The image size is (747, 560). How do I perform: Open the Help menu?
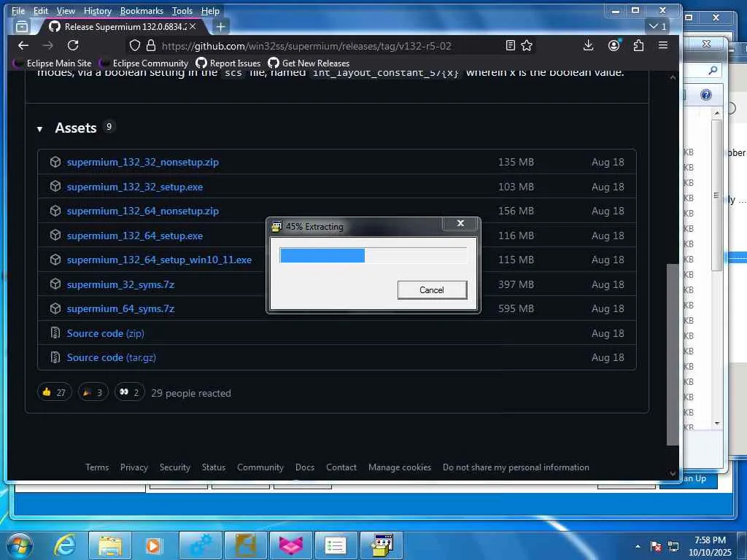click(210, 11)
